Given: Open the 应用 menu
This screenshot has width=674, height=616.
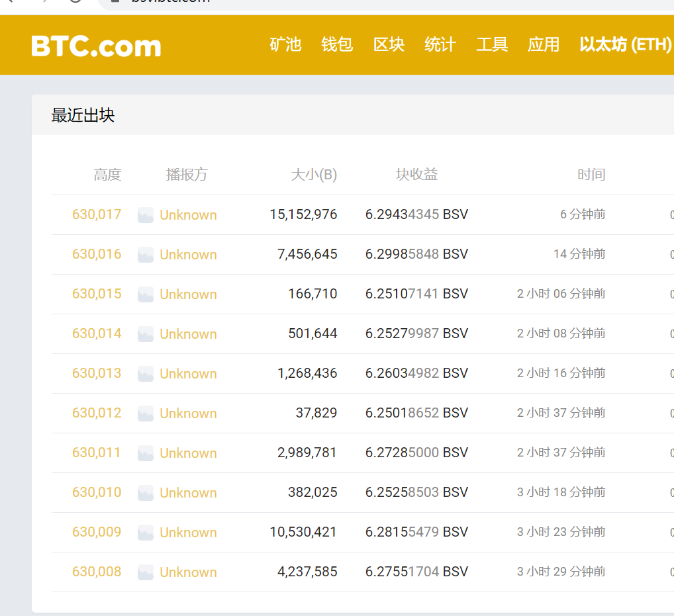Looking at the screenshot, I should pos(544,44).
